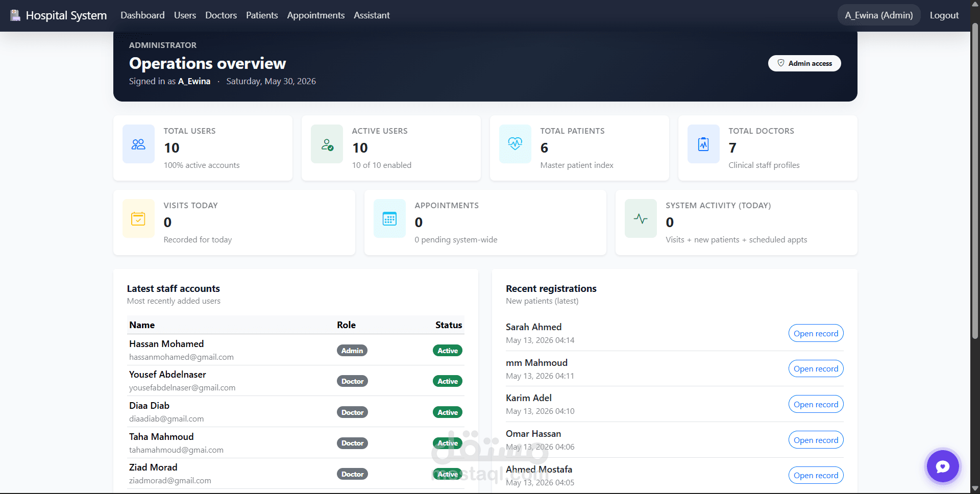This screenshot has width=980, height=494.
Task: Click the Doctor badge for Ziad Morad
Action: (x=352, y=474)
